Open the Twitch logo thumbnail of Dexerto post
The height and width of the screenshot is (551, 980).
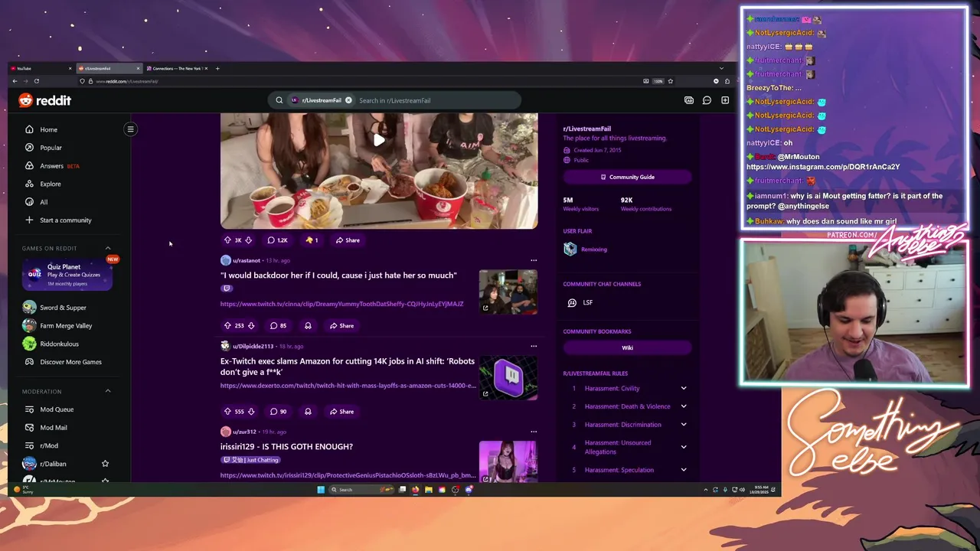tap(508, 377)
